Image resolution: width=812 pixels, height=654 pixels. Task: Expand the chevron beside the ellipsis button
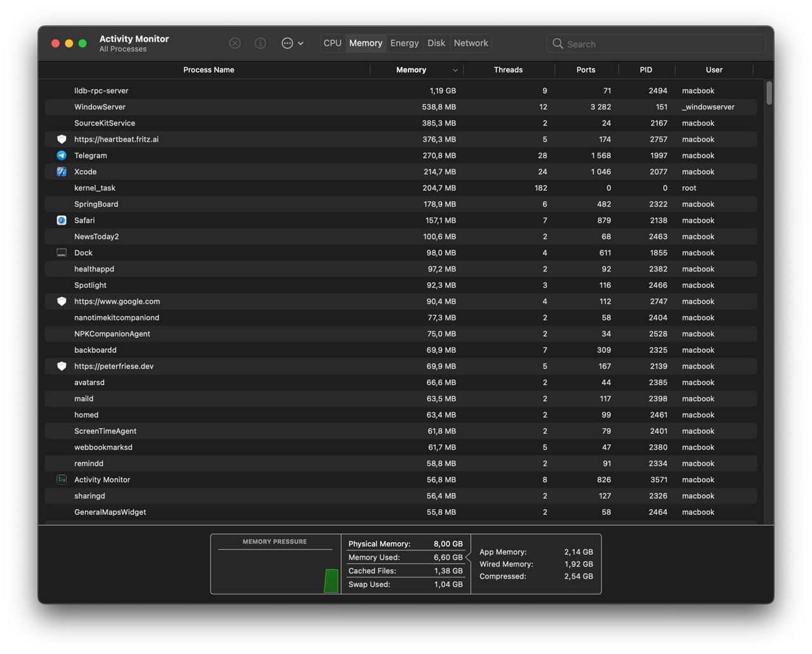[x=301, y=43]
